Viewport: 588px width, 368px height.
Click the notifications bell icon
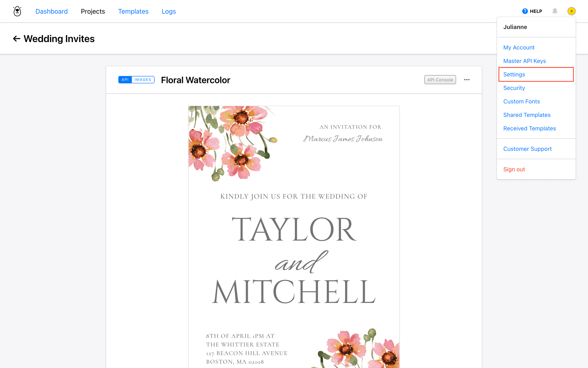tap(555, 11)
